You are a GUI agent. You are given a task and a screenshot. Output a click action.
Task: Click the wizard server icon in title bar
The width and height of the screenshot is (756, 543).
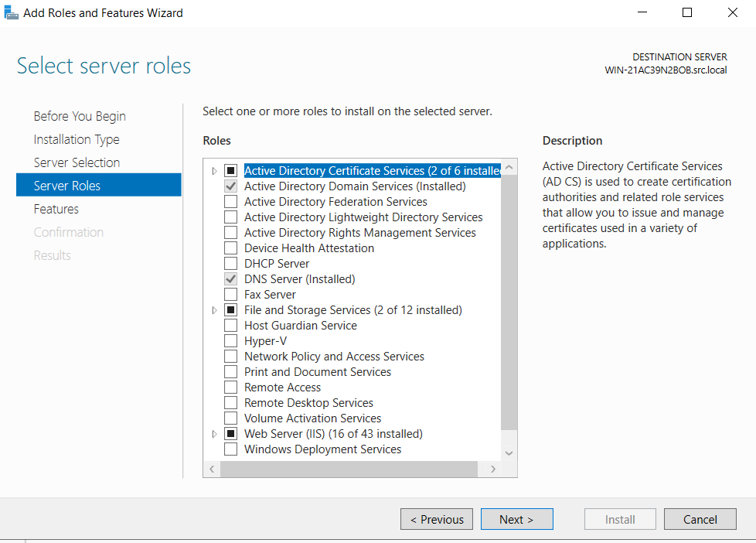click(11, 12)
